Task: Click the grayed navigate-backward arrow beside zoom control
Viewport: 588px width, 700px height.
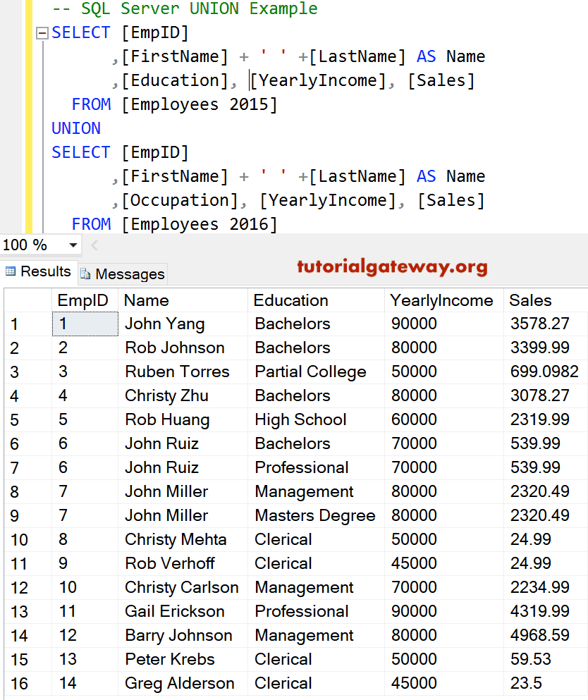Action: [x=94, y=245]
